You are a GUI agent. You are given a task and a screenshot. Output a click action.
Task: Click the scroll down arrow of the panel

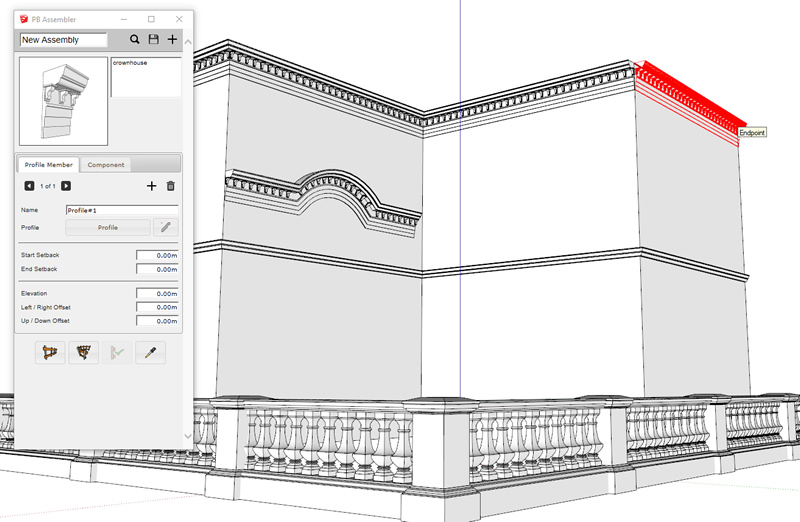[188, 436]
